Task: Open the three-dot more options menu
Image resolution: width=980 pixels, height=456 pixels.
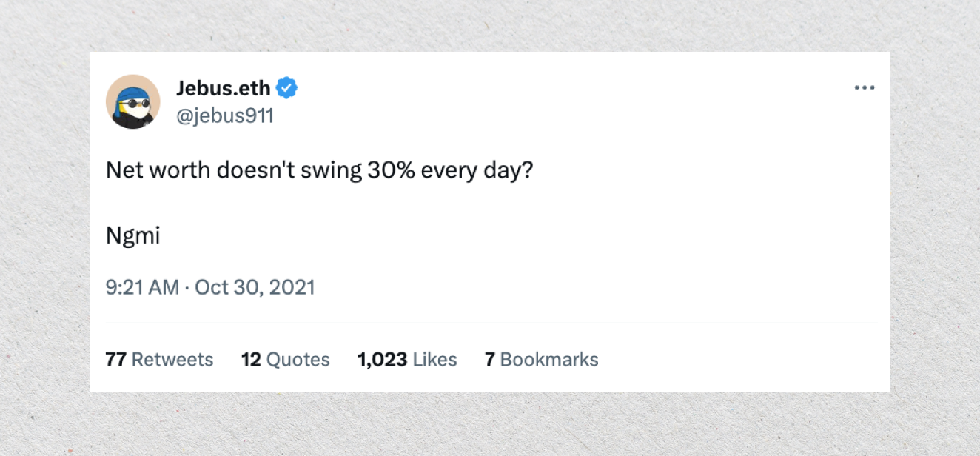Action: pyautogui.click(x=864, y=88)
